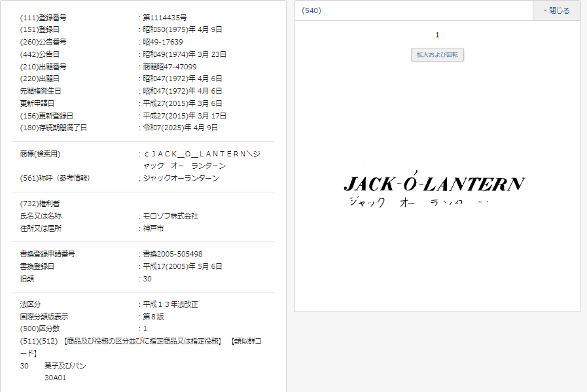Select the (540) panel heading
The width and height of the screenshot is (587, 392).
click(311, 10)
